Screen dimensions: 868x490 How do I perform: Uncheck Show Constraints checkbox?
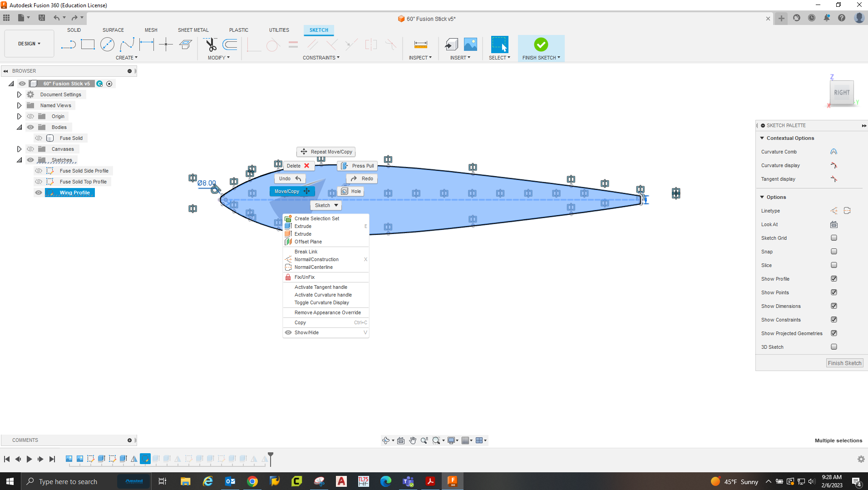833,320
